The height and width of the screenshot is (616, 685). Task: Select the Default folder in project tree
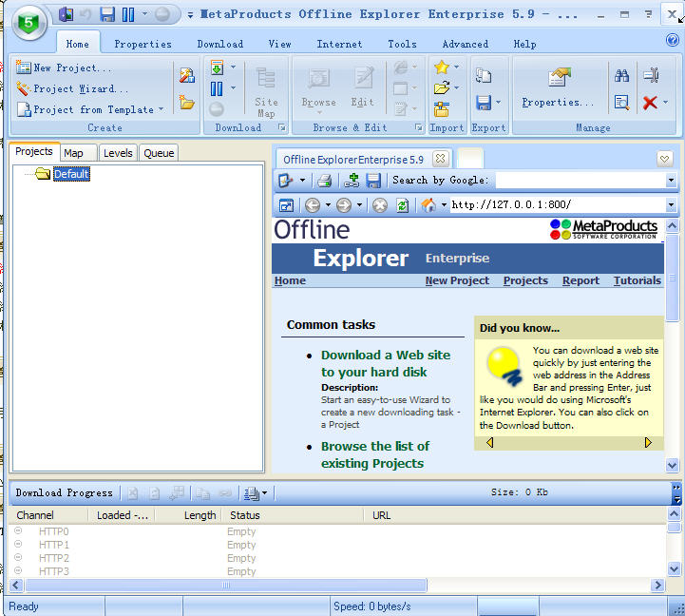[70, 174]
